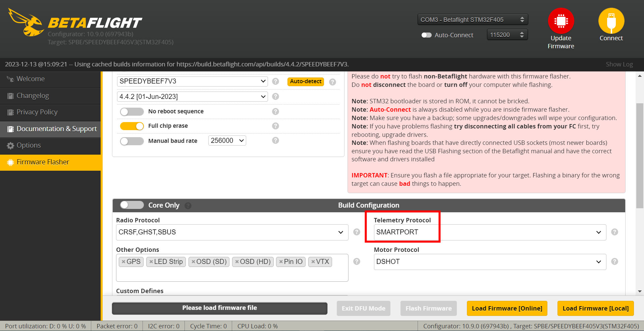Viewport: 644px width, 331px height.
Task: Open the SPEEDYBEEF7V3 board dropdown
Action: click(192, 81)
